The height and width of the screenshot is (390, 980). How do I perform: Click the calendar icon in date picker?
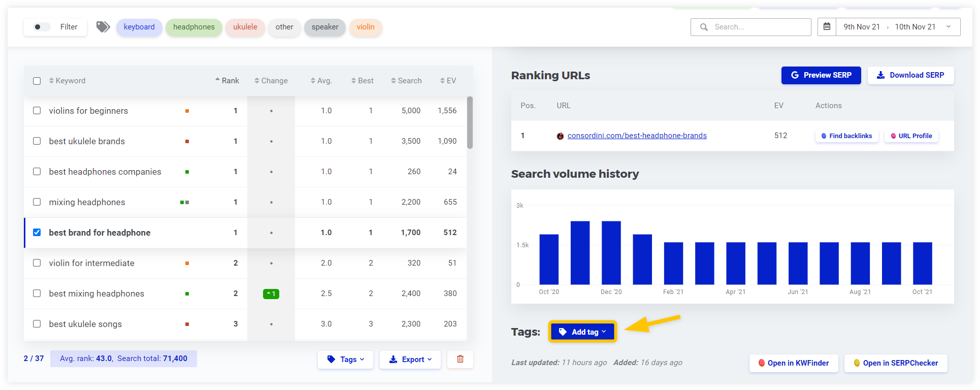[827, 27]
